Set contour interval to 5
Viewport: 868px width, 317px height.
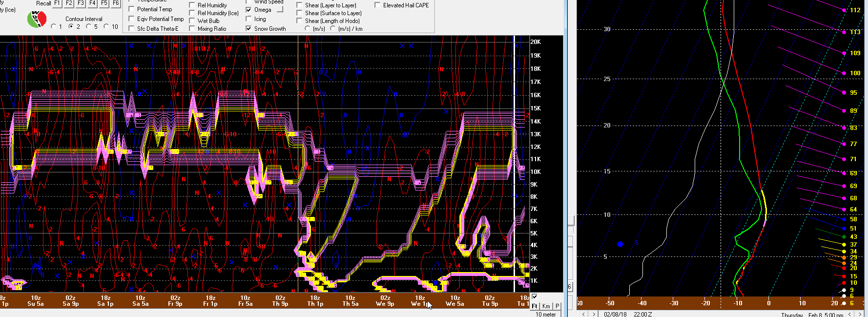88,26
